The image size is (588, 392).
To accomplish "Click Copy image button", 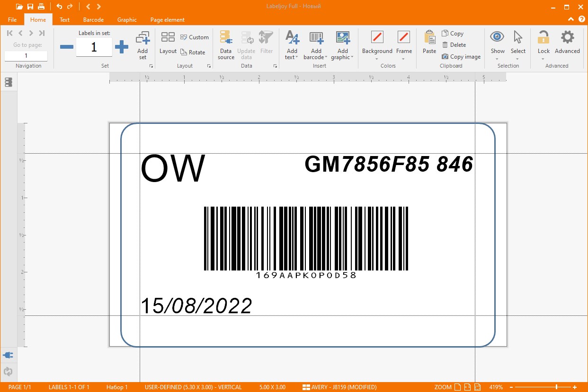I will point(461,57).
